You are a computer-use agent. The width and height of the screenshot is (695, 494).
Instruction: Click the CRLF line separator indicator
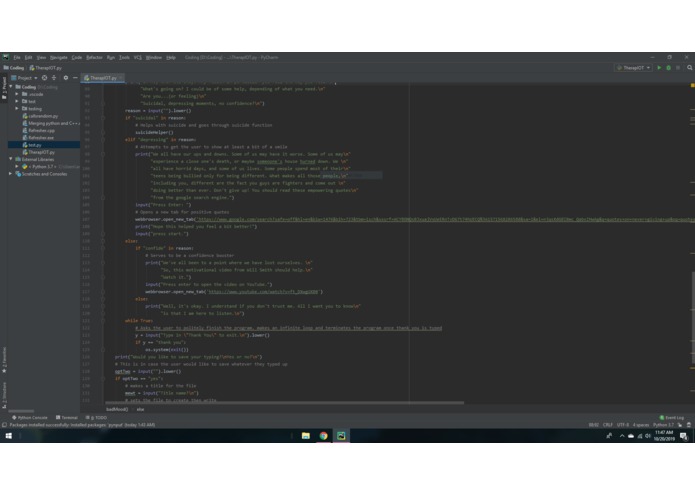tap(608, 425)
